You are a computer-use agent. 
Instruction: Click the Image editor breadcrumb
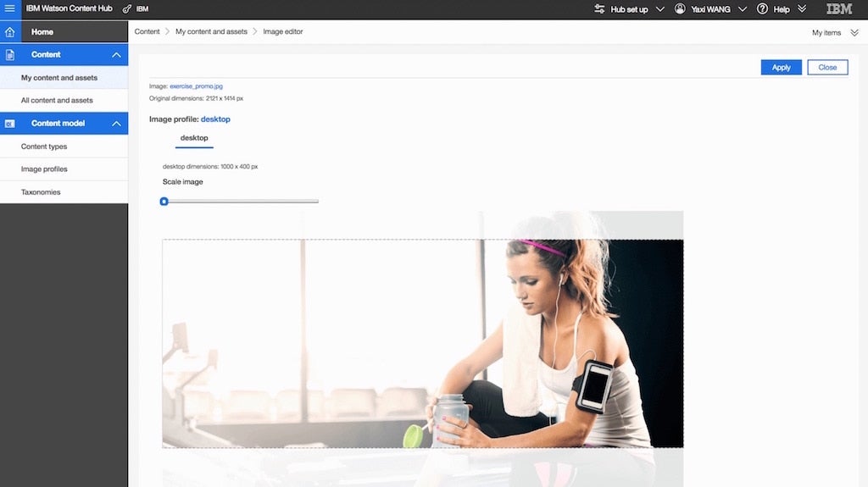283,31
